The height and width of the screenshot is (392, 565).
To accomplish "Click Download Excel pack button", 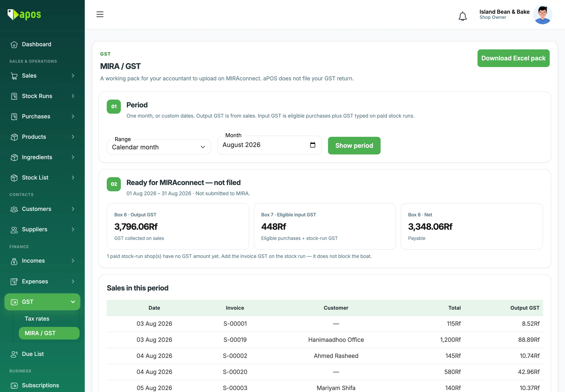I will (513, 58).
